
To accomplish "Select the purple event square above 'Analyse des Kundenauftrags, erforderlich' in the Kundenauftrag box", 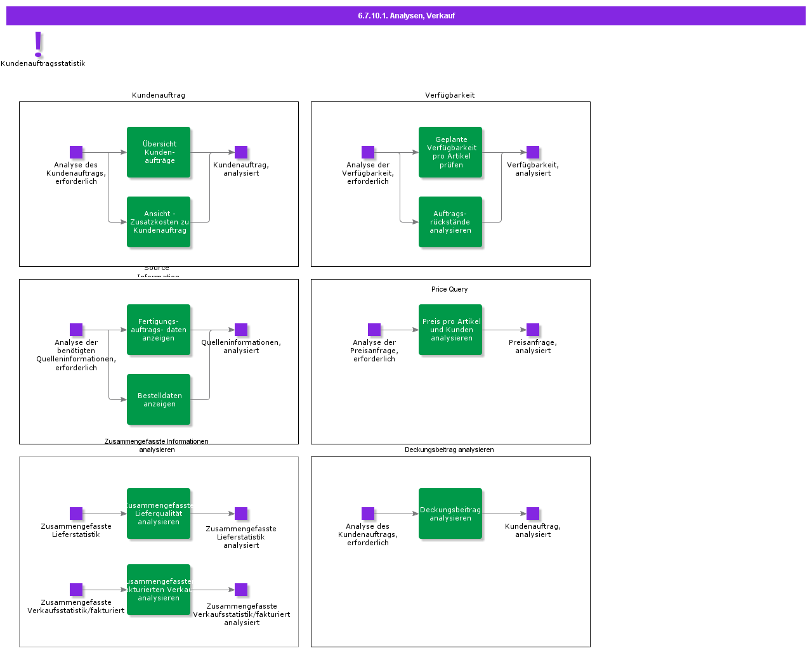I will (76, 152).
